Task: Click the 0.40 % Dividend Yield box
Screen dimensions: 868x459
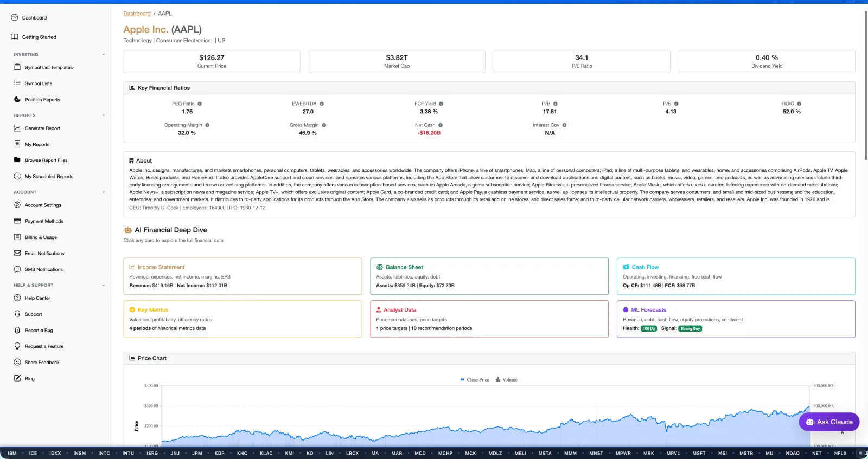Action: tap(767, 61)
